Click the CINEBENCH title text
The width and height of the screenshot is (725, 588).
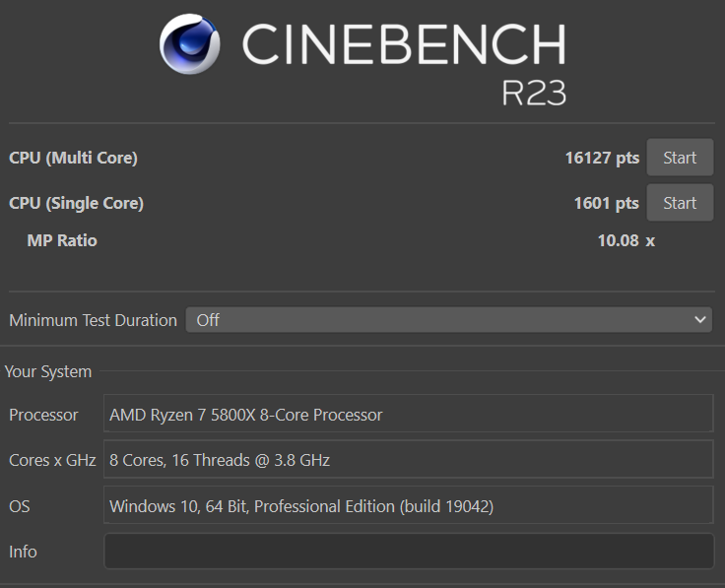click(x=404, y=44)
